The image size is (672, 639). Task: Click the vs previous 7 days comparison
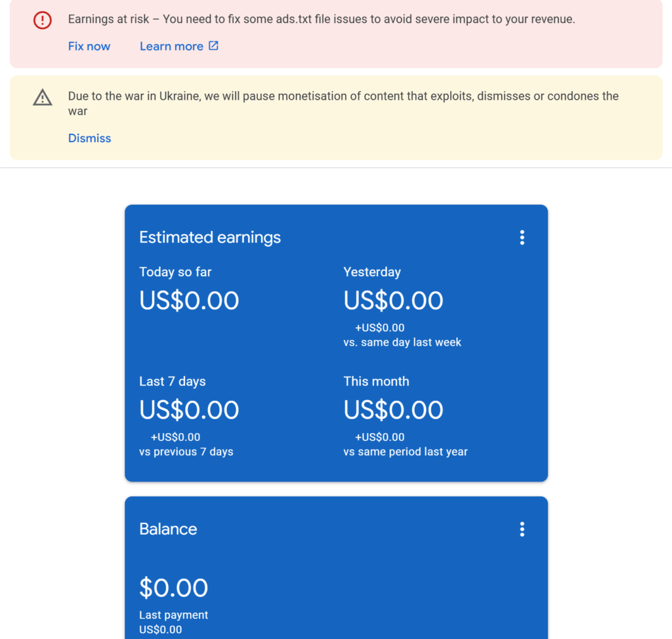[x=186, y=452]
